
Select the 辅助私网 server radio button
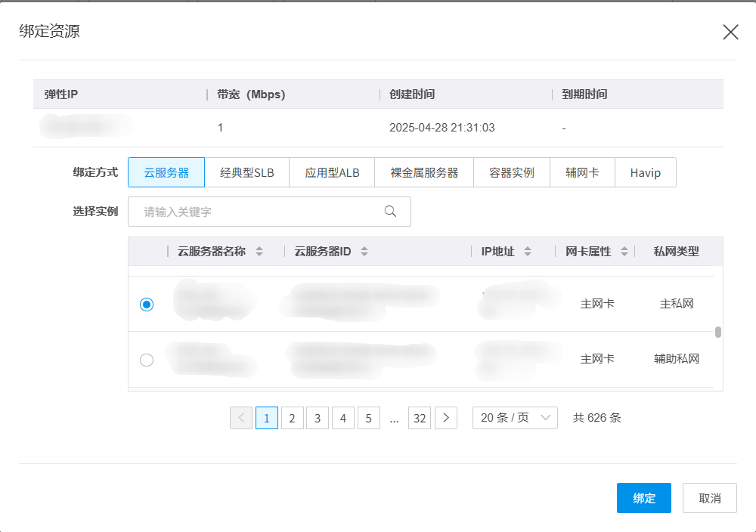coord(147,360)
